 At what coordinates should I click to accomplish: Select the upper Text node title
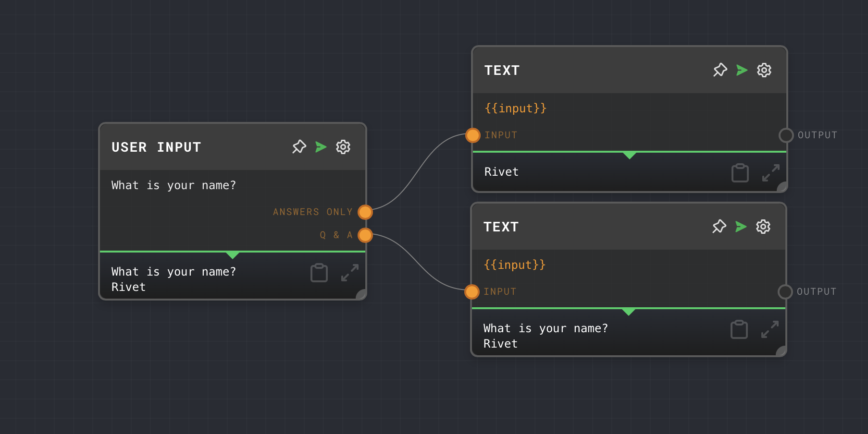502,70
